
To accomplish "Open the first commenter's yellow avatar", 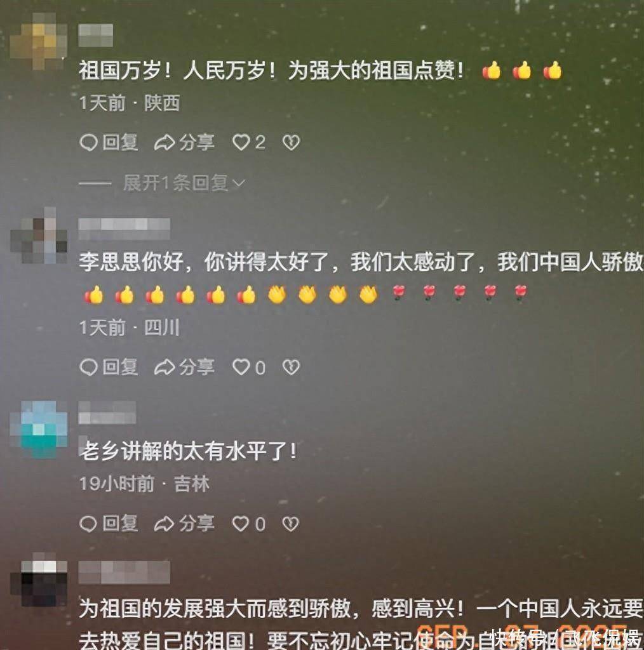I will tap(39, 41).
